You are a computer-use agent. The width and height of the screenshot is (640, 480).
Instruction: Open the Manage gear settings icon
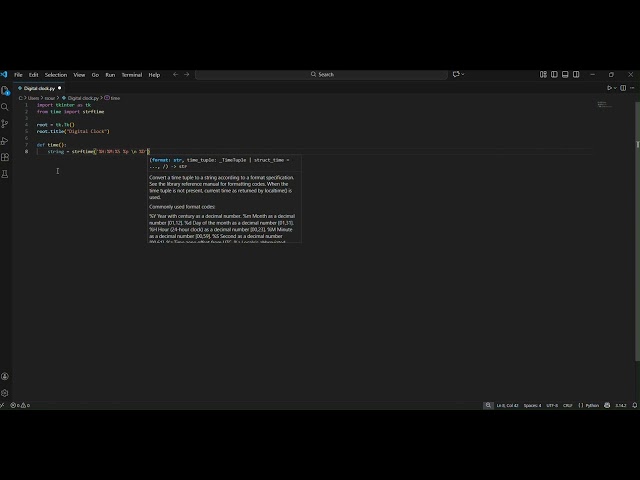point(5,393)
